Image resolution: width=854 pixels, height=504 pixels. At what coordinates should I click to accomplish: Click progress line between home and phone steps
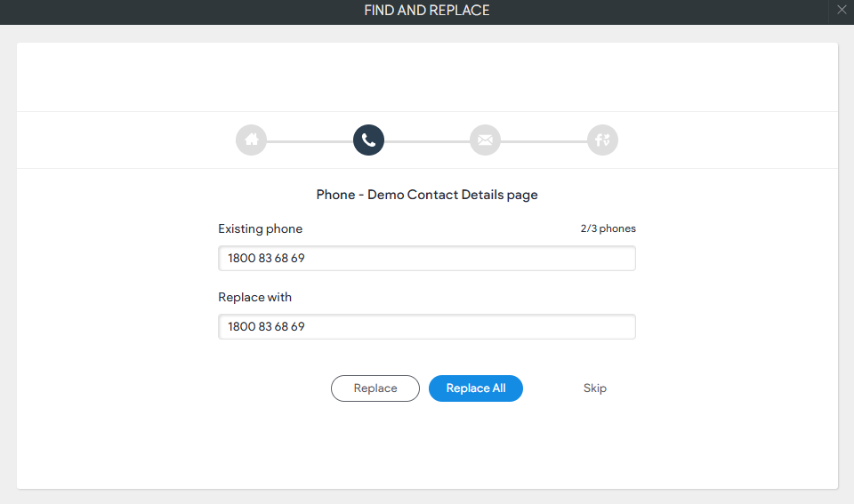pyautogui.click(x=310, y=141)
